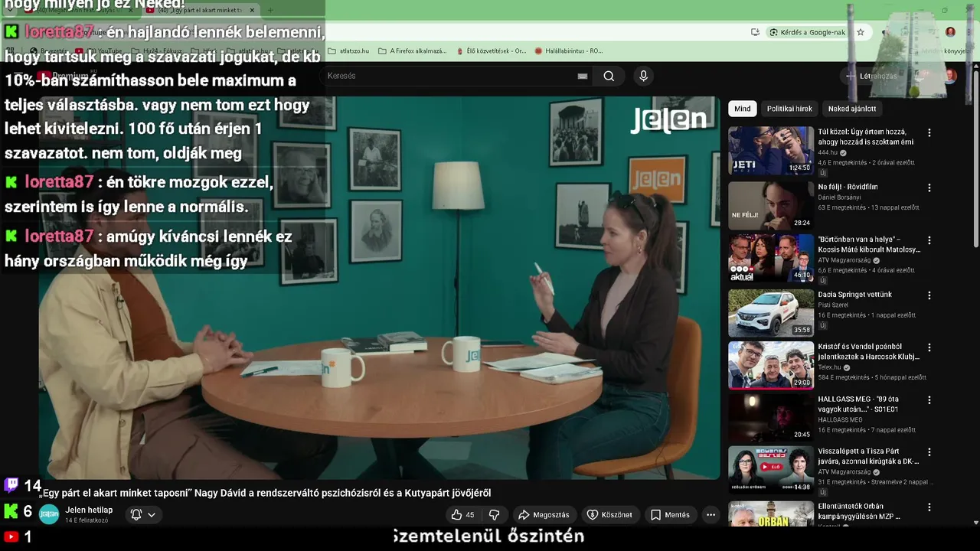The height and width of the screenshot is (551, 980).
Task: Open the Chrome profile avatar menu
Action: [x=950, y=32]
